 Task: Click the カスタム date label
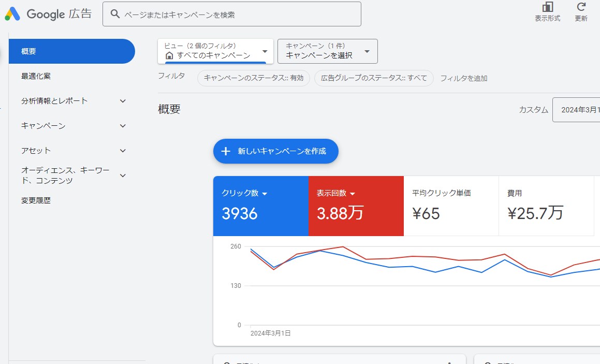[x=533, y=110]
